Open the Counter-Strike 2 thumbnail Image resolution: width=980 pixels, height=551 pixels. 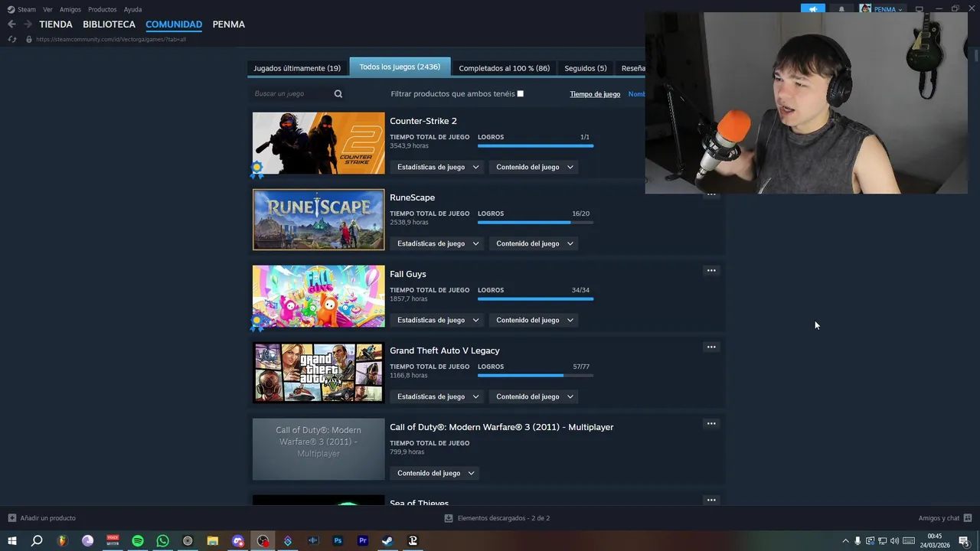click(318, 143)
